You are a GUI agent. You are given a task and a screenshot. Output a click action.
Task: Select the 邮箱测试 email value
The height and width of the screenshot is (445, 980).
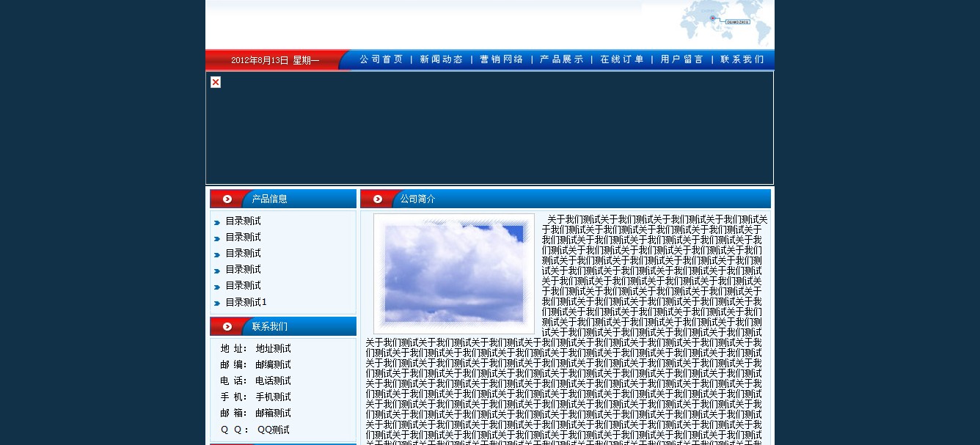[x=273, y=413]
